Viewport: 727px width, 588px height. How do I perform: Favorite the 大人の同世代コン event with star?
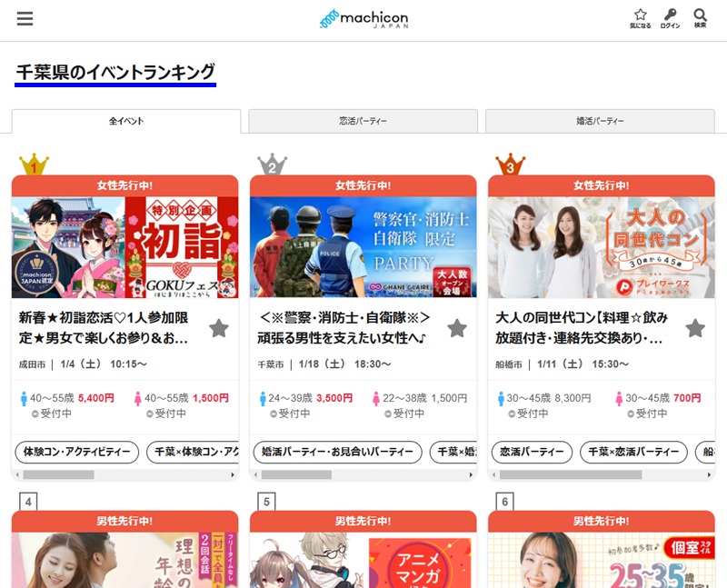click(x=695, y=328)
